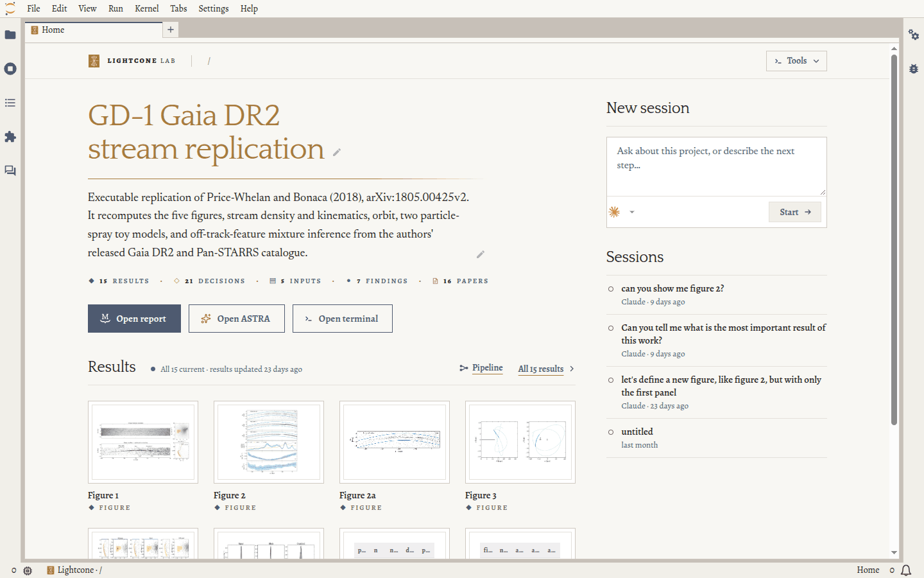
Task: Click the notification bell in the status bar
Action: tap(906, 570)
